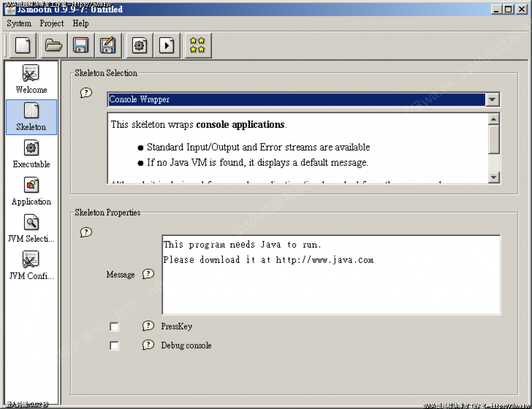The height and width of the screenshot is (409, 532).
Task: Click the New Project toolbar icon
Action: [23, 46]
